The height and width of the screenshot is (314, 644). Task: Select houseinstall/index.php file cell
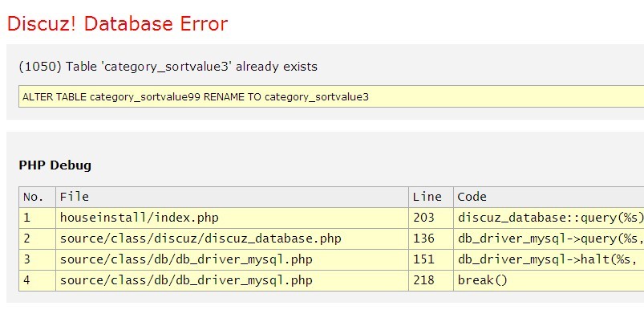coord(232,218)
